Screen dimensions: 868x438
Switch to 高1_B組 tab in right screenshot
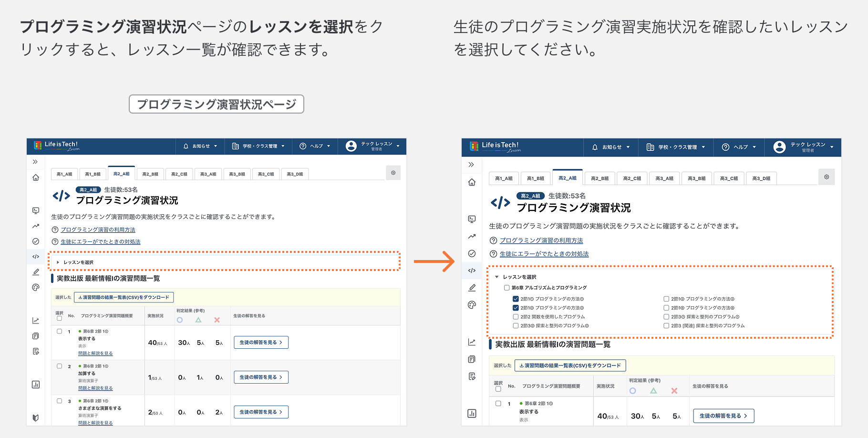point(536,178)
